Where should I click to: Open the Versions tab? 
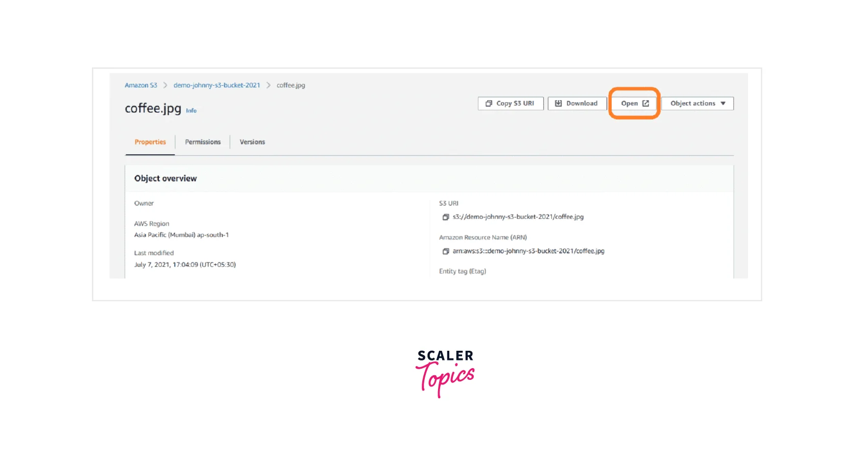coord(252,142)
